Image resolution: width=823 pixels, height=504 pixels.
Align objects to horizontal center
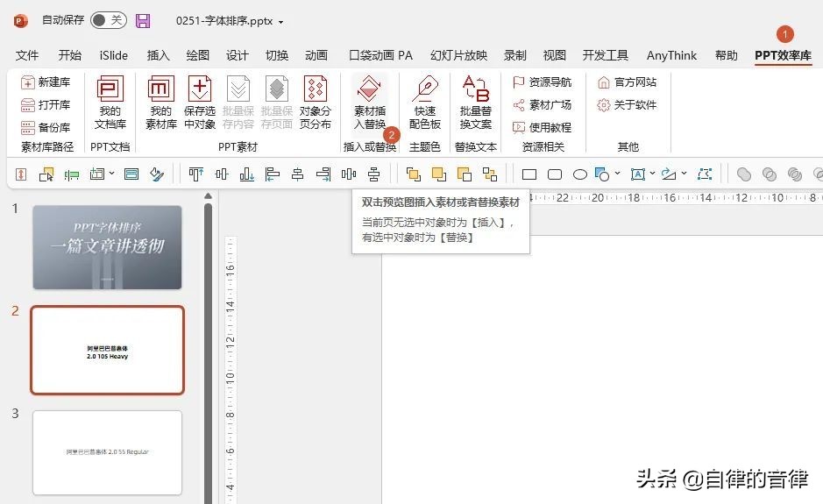[298, 174]
